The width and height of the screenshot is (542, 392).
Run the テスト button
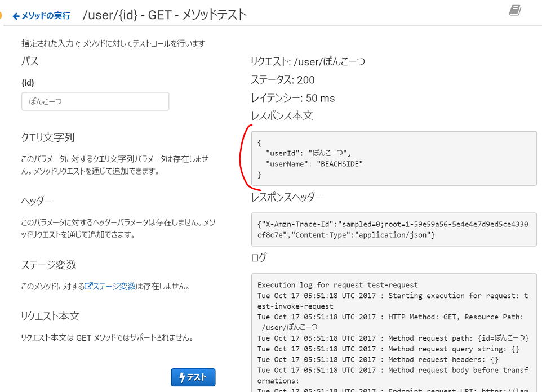point(193,377)
